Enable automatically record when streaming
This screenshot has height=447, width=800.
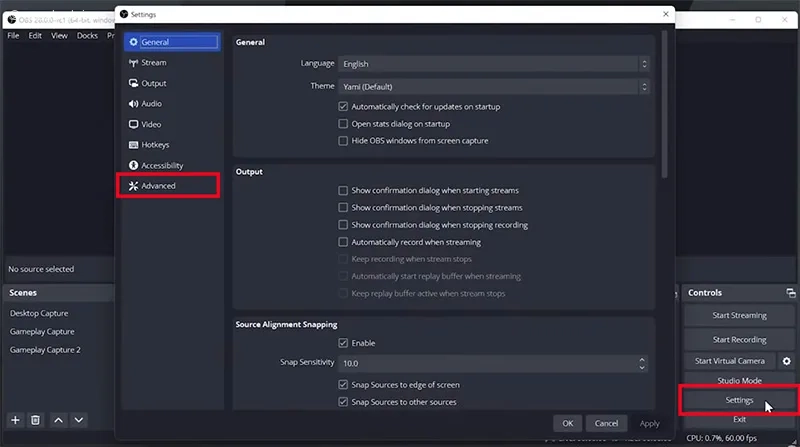click(x=343, y=242)
